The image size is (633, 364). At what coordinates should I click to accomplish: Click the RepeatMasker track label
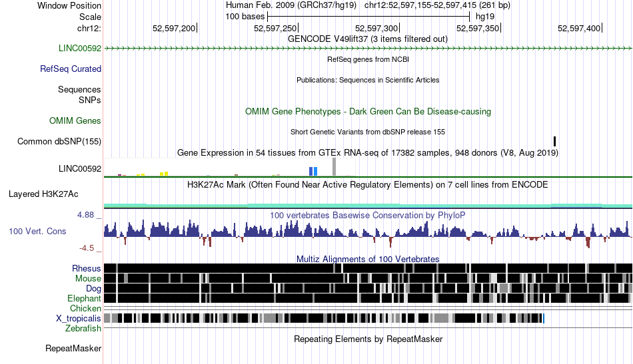pos(73,348)
